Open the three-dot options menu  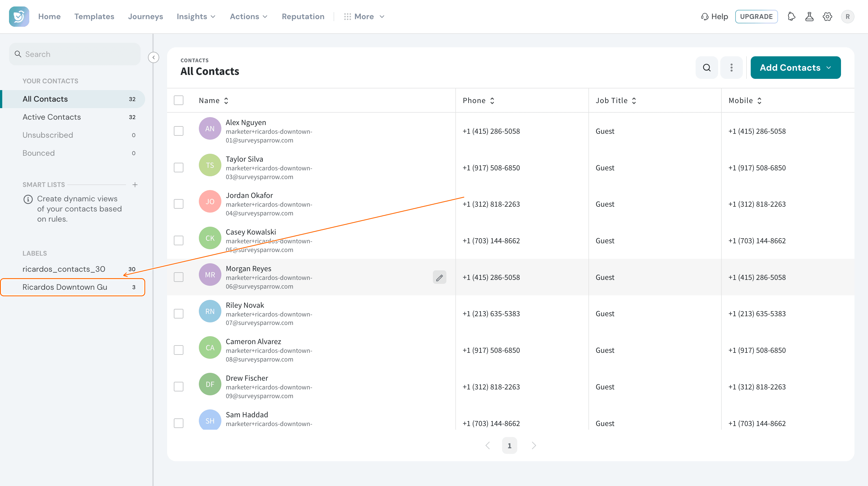click(x=731, y=68)
